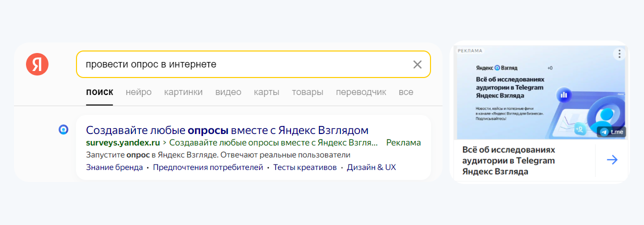This screenshot has width=644, height=225.
Task: Open the 'Предпочтения потребителей' sitelink
Action: pyautogui.click(x=208, y=167)
